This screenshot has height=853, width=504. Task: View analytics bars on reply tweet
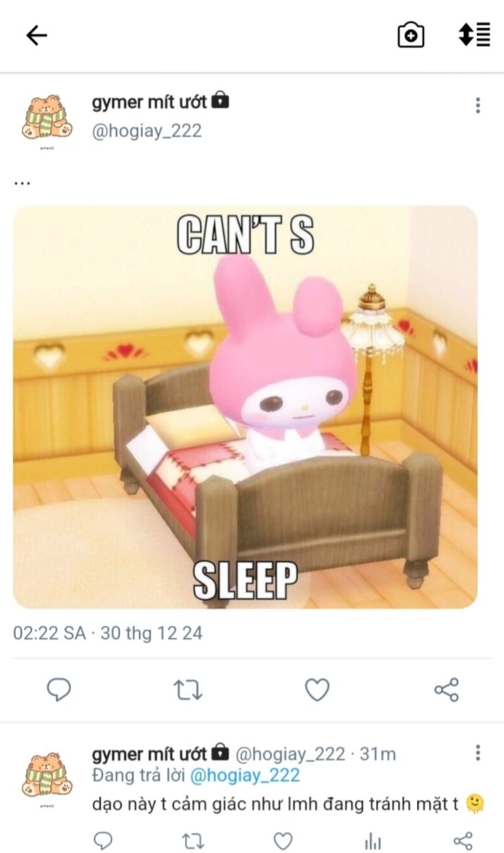point(373,840)
